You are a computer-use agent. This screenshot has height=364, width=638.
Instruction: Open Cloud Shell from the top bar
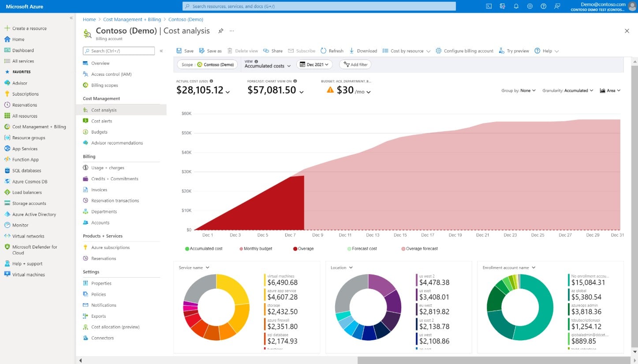click(x=489, y=6)
